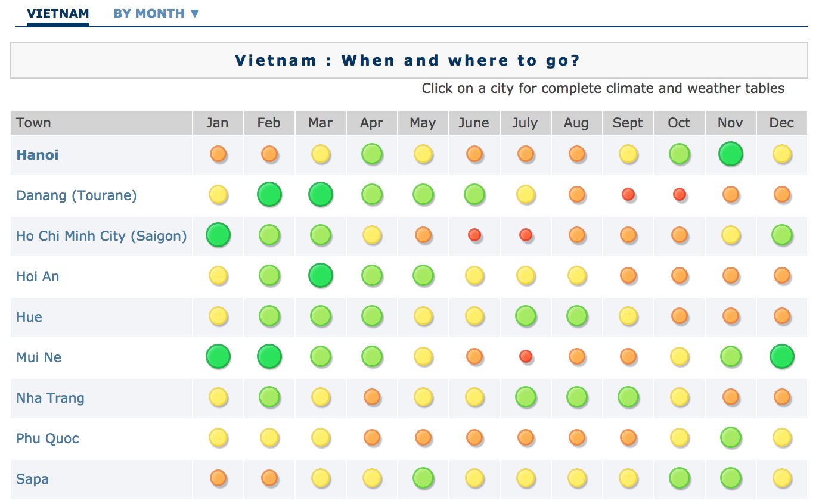This screenshot has height=504, width=819.
Task: Click Danang's red September indicator
Action: pyautogui.click(x=628, y=194)
